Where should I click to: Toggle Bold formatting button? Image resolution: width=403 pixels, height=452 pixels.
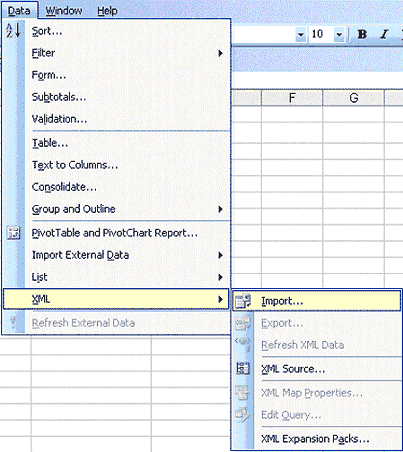point(362,34)
